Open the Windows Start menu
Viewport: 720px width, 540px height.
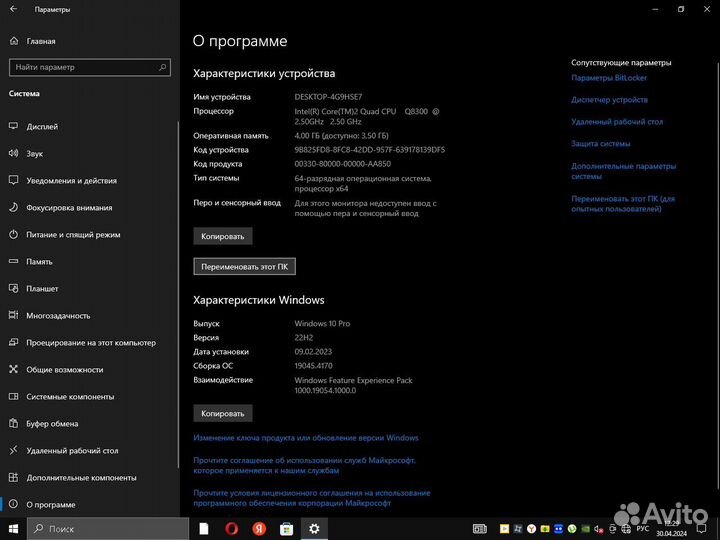tap(13, 529)
